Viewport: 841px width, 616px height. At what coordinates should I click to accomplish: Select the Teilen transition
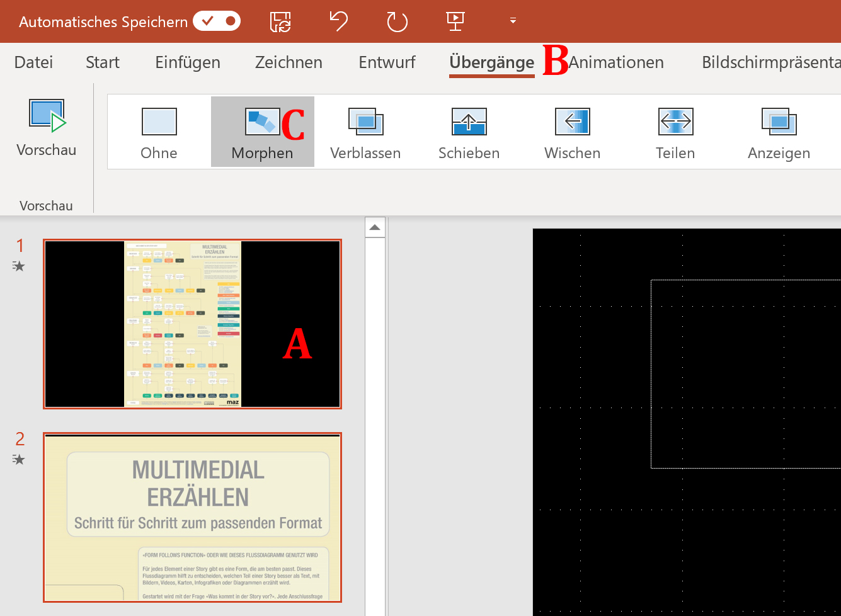[675, 132]
